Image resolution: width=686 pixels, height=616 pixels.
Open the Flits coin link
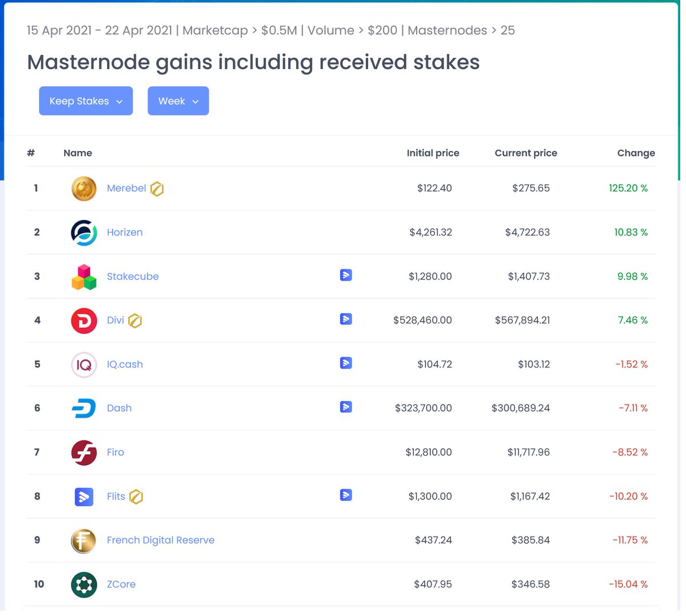tap(116, 497)
